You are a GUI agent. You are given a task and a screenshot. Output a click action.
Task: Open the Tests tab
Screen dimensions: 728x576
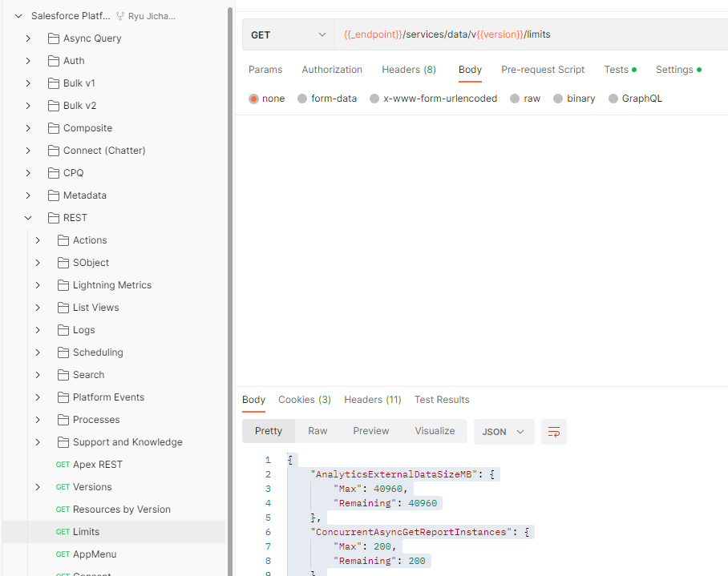point(620,70)
